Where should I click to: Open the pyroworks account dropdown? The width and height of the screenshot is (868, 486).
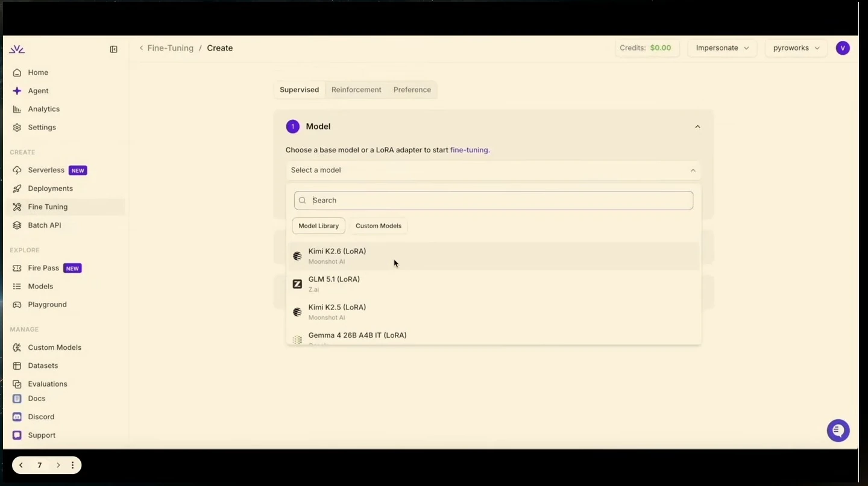(x=796, y=48)
